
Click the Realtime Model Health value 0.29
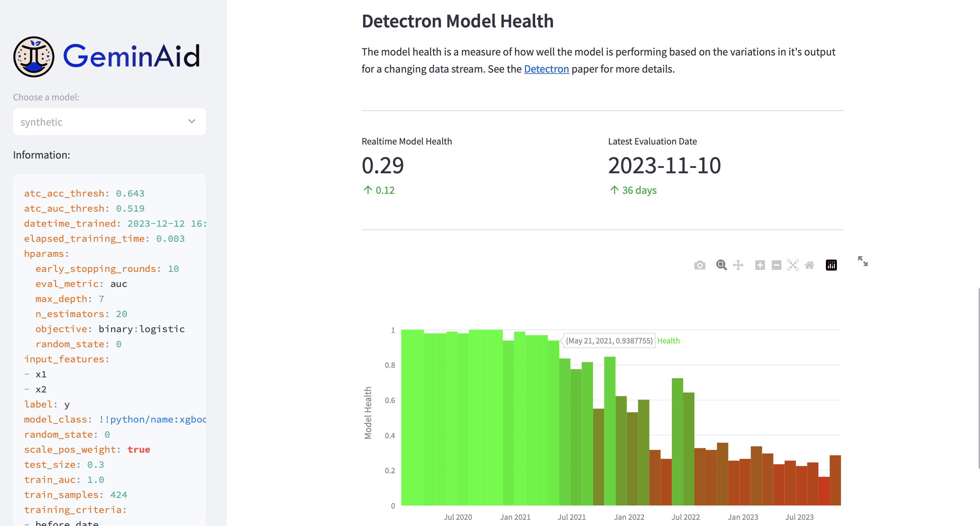coord(382,165)
